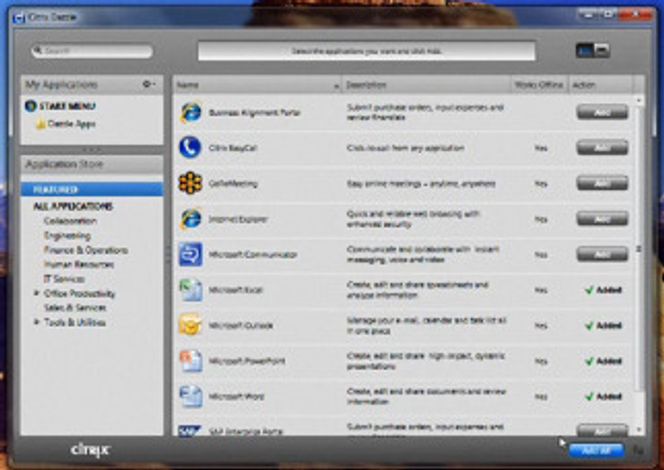Select the Dazzle Apps folder entry

[x=72, y=124]
